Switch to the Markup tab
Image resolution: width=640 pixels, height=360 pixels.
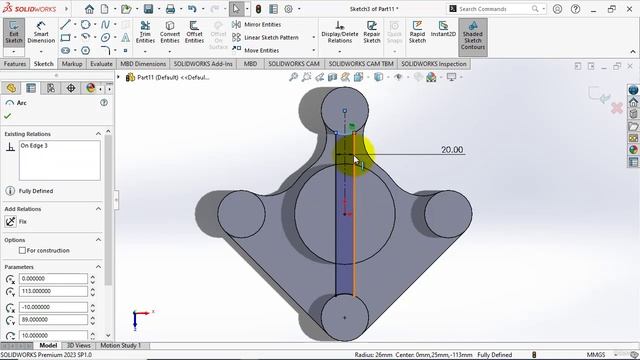(72, 64)
